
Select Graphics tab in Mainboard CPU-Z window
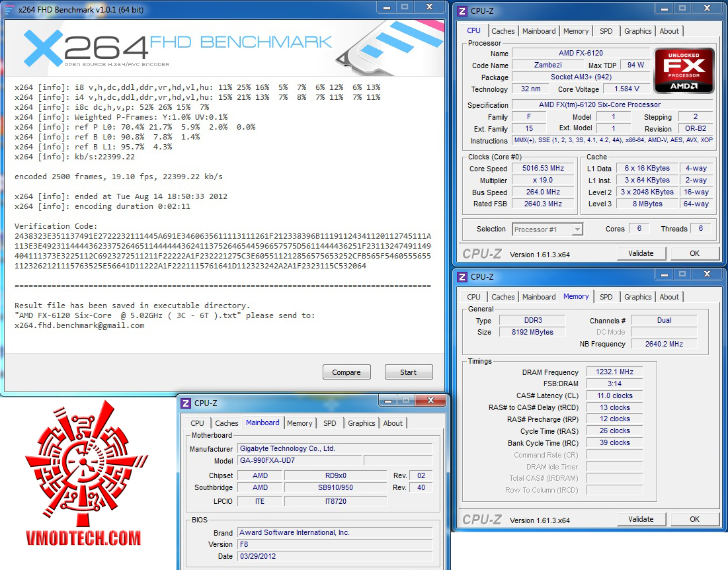[361, 423]
